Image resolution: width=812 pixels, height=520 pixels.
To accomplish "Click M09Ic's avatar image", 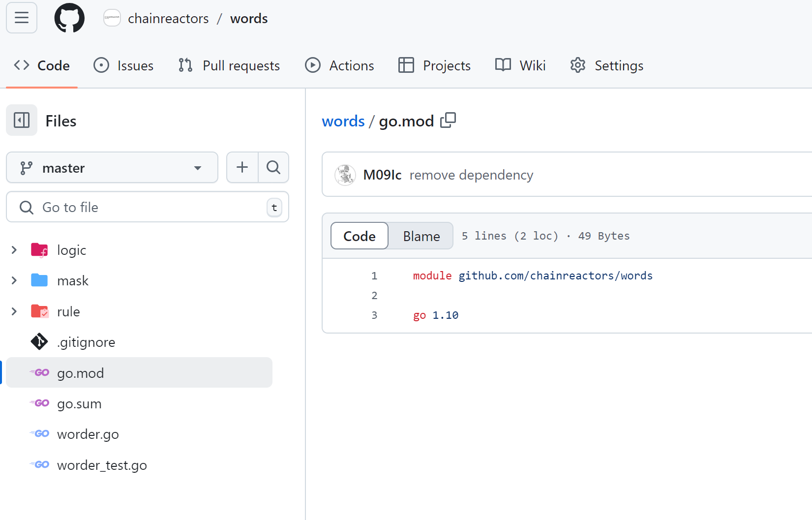I will [345, 175].
